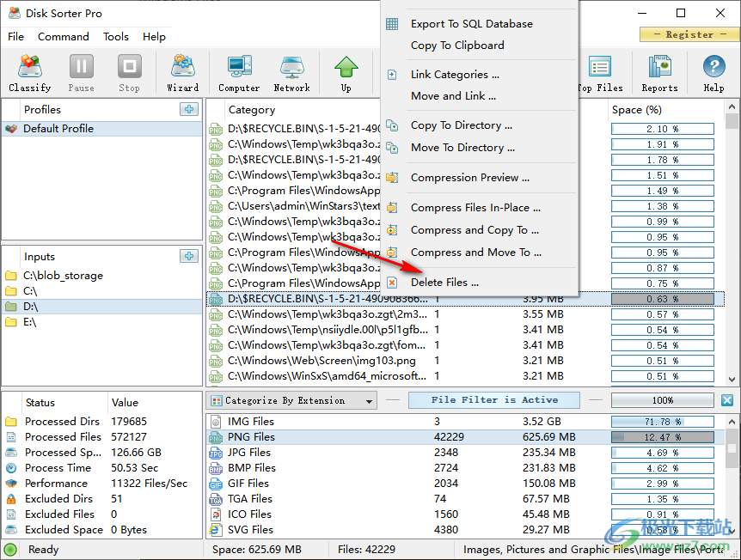
Task: Open the Help menu in menu bar
Action: 154,37
